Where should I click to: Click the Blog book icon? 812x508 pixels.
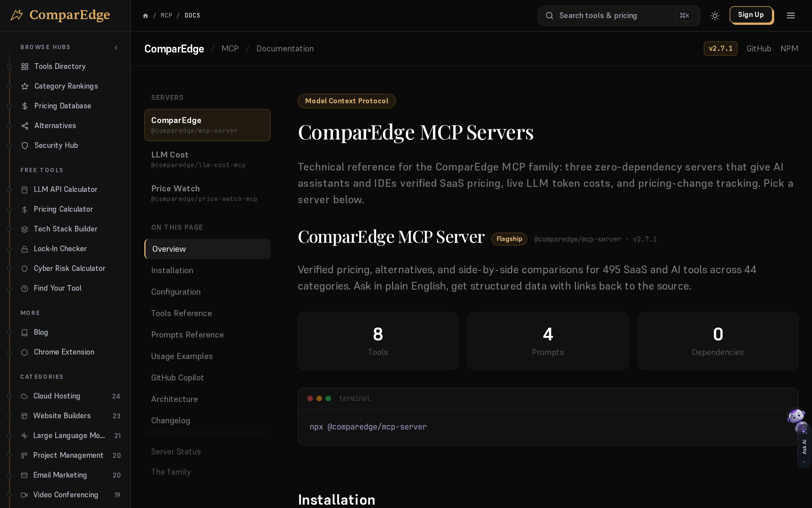tap(25, 333)
